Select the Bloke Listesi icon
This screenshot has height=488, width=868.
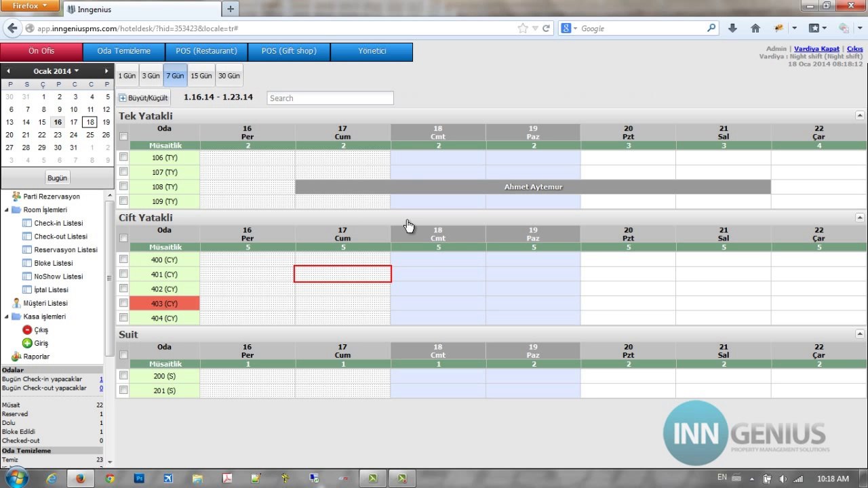click(x=27, y=263)
